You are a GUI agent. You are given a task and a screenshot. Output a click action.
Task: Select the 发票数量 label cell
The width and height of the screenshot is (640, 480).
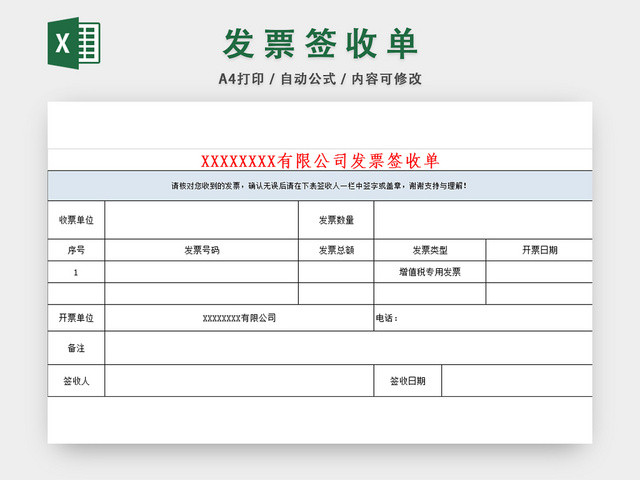point(336,220)
